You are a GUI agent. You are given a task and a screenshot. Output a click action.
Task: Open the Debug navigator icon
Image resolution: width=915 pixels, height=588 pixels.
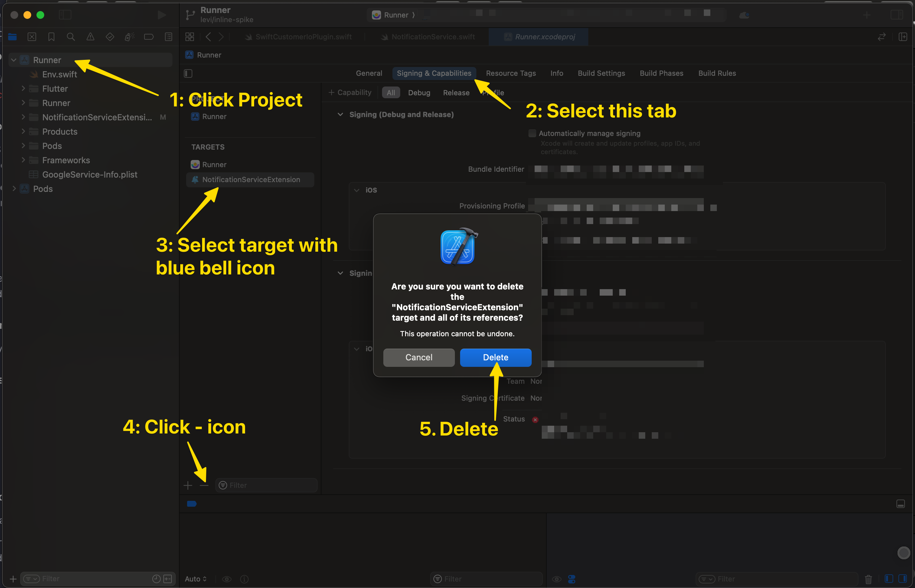pos(130,37)
